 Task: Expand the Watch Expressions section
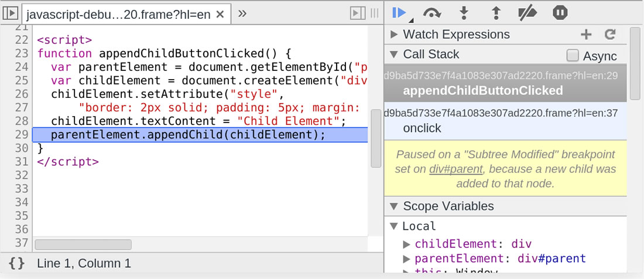394,35
